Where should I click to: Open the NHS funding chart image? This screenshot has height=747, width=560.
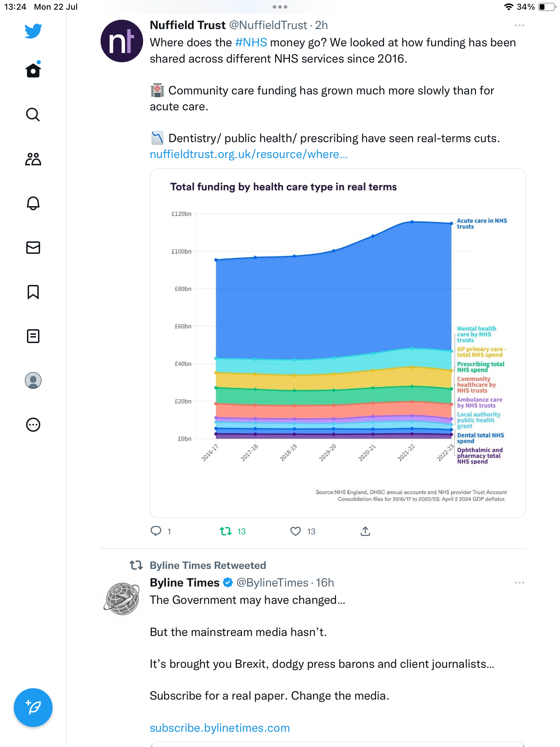click(x=337, y=343)
